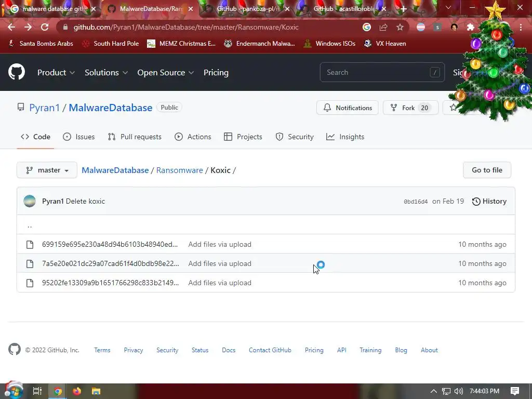This screenshot has width=532, height=399.
Task: Open the extensions puzzle piece icon
Action: tap(471, 27)
